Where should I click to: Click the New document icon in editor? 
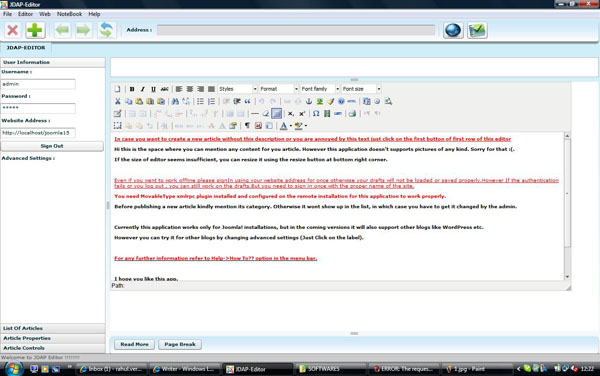coord(117,89)
